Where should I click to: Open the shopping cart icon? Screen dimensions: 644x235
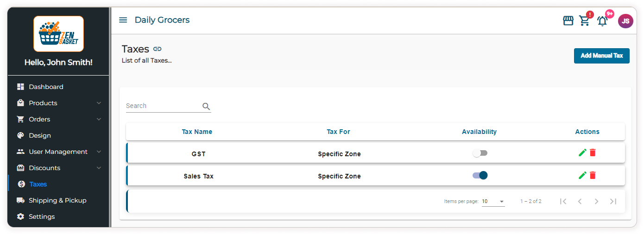click(x=584, y=21)
